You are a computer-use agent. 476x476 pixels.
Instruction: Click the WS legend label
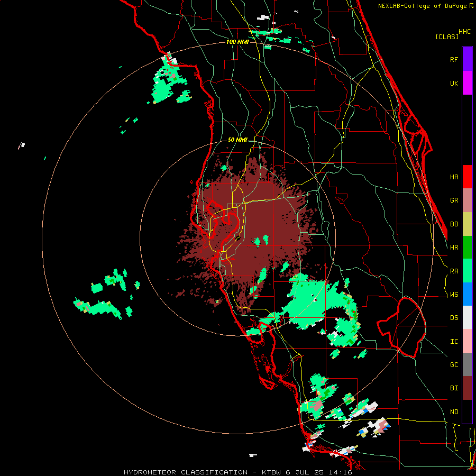(x=454, y=295)
